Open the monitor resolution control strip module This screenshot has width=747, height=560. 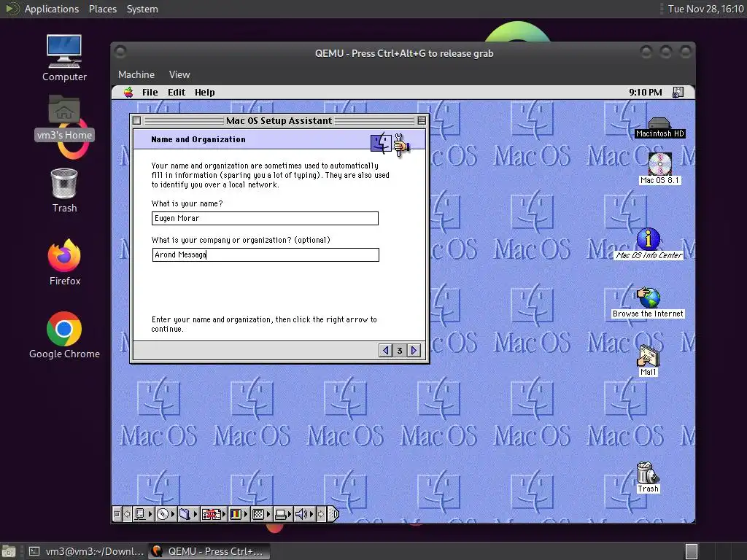tap(262, 514)
